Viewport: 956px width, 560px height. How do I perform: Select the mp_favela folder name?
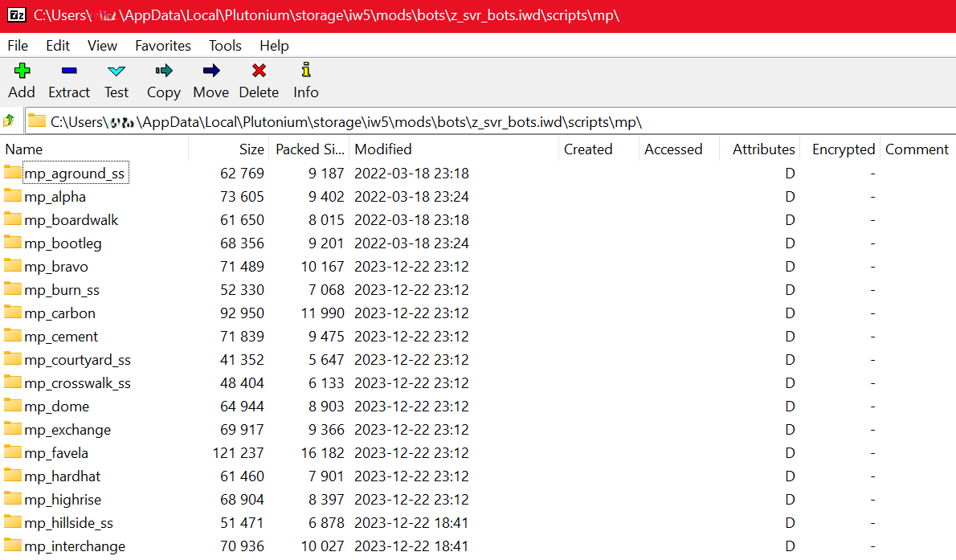click(56, 453)
